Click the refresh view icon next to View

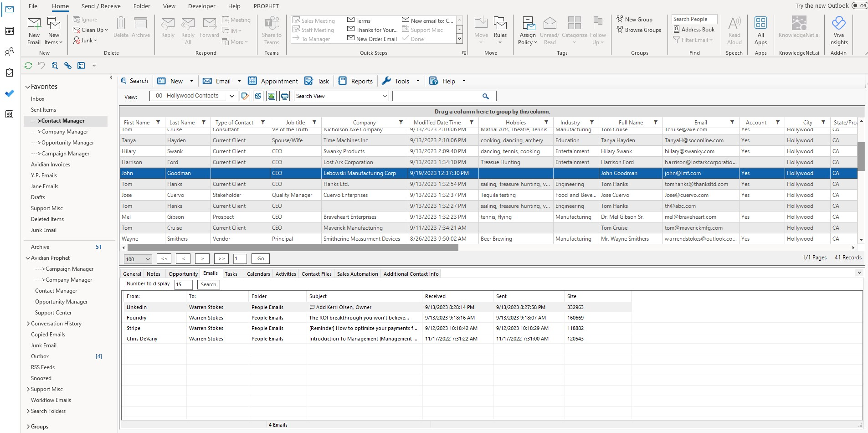tap(258, 96)
